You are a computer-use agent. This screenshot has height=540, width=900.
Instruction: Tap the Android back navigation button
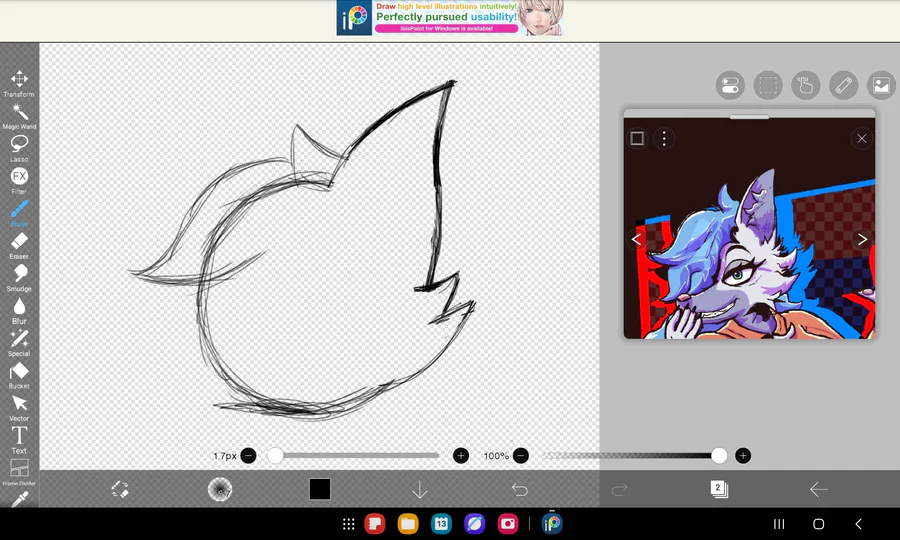tap(858, 524)
